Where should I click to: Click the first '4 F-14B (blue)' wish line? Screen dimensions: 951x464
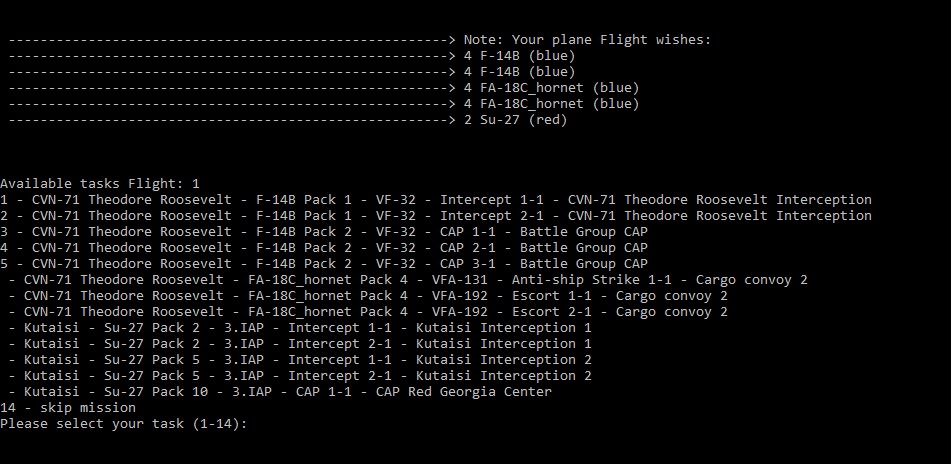pos(292,56)
